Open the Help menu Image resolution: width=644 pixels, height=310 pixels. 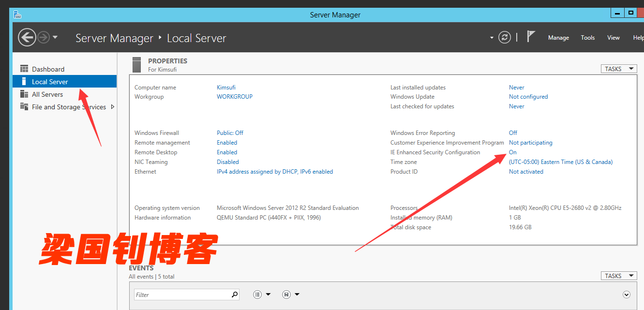point(639,38)
